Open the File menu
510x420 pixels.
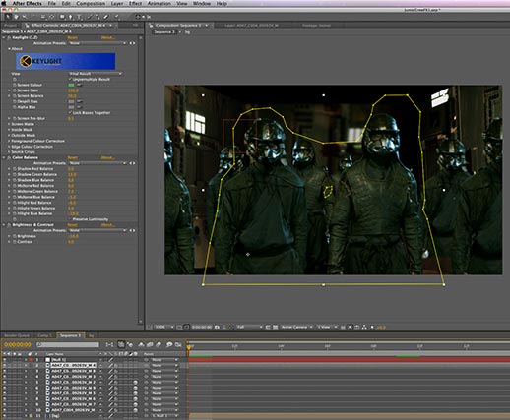52,3
